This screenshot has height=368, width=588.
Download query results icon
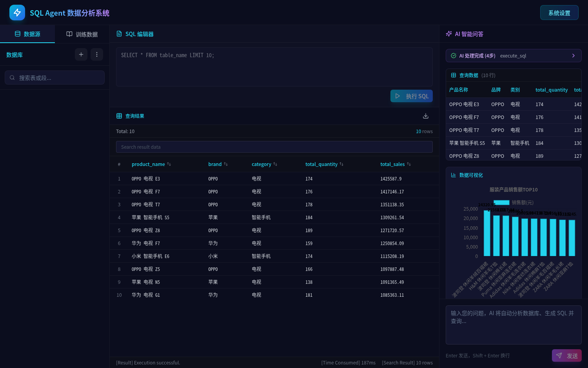(426, 116)
